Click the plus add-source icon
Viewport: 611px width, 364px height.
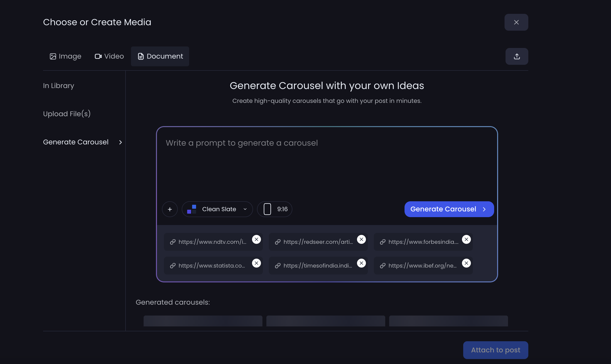pyautogui.click(x=170, y=209)
